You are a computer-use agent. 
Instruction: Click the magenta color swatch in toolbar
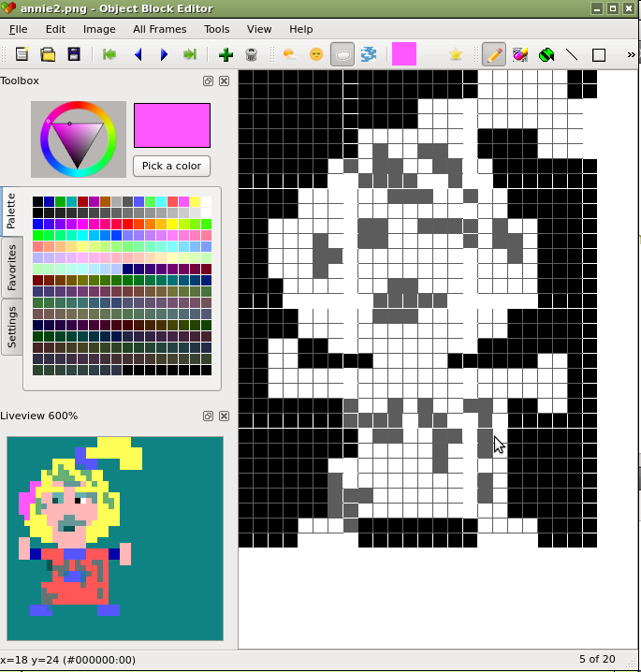tap(404, 55)
